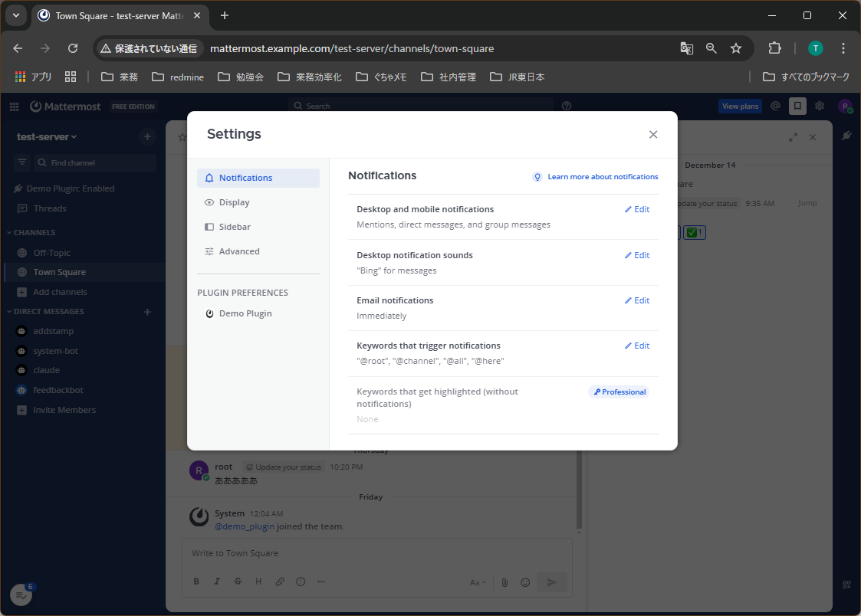Open recent mentions at-sign icon
Screen dimensions: 861x616
pyautogui.click(x=775, y=106)
